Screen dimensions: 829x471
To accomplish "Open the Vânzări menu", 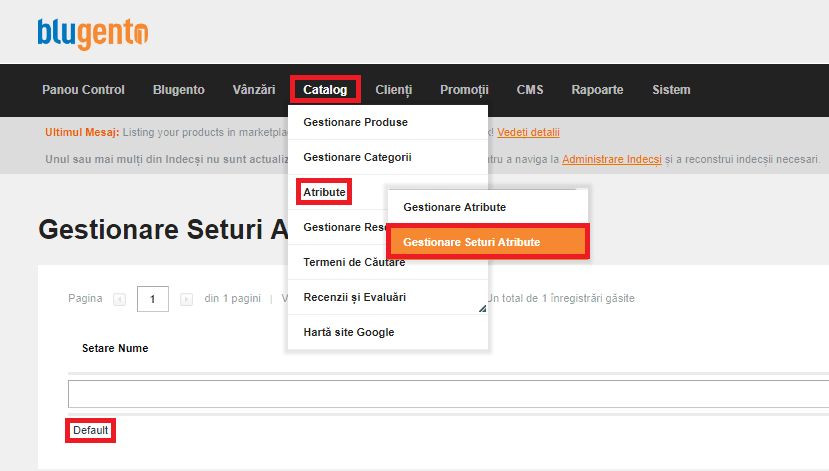I will coord(254,90).
